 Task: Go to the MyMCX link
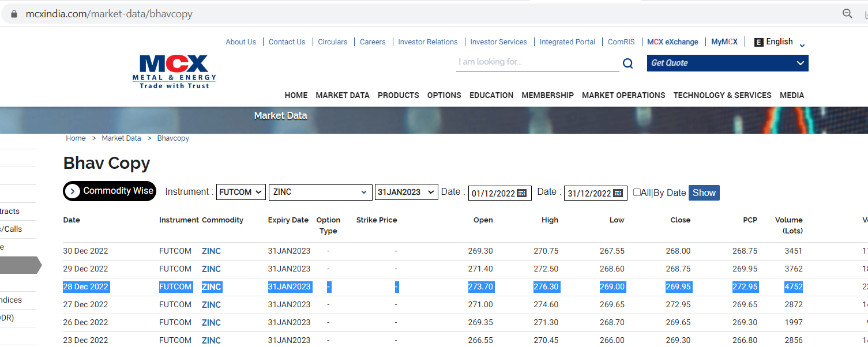click(724, 42)
